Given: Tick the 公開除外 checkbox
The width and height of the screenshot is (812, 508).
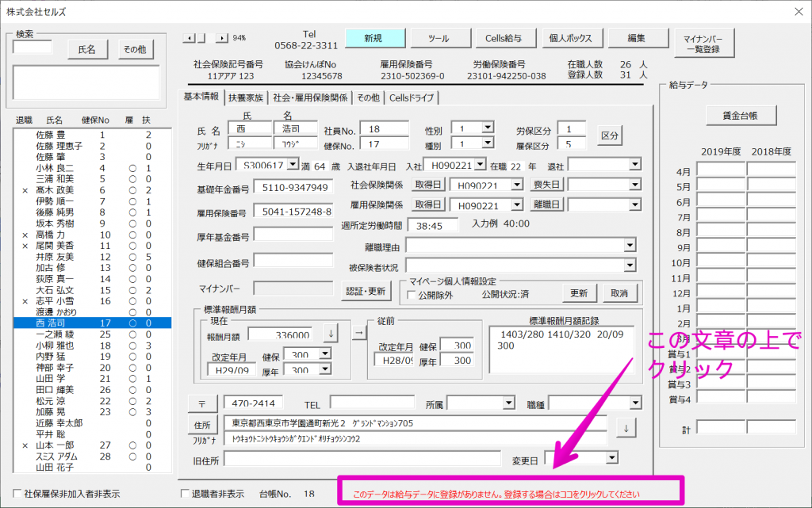Looking at the screenshot, I should [412, 295].
